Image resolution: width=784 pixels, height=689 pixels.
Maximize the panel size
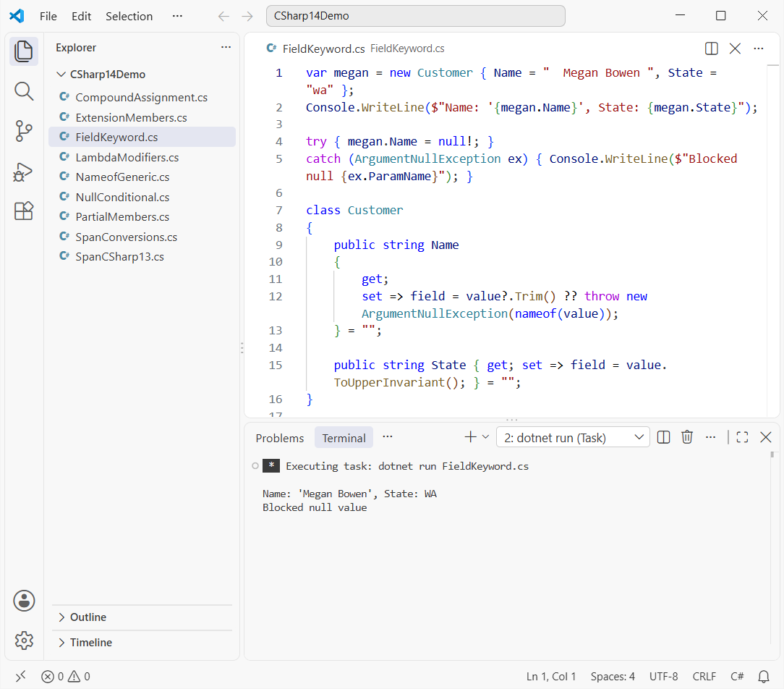pyautogui.click(x=743, y=437)
